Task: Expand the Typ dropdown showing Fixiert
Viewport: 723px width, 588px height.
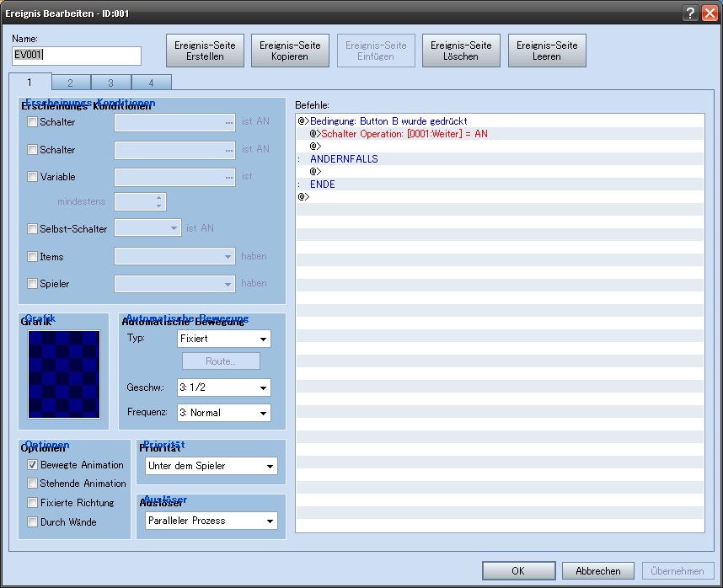Action: (223, 339)
